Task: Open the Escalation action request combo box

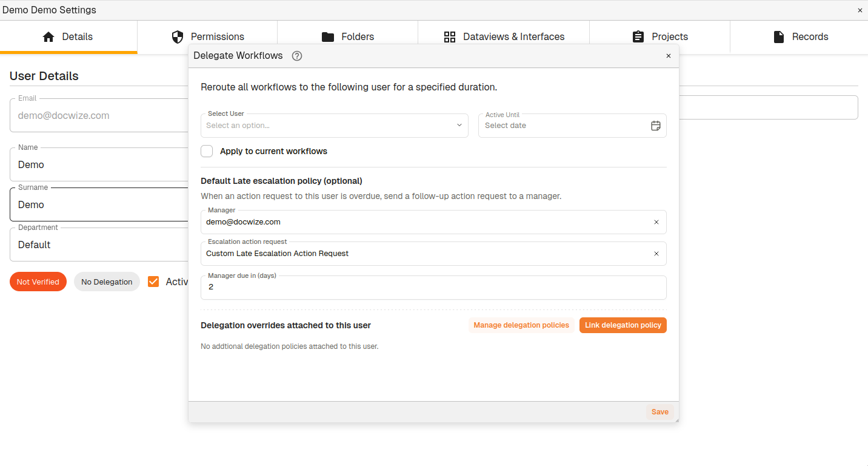Action: tap(424, 254)
